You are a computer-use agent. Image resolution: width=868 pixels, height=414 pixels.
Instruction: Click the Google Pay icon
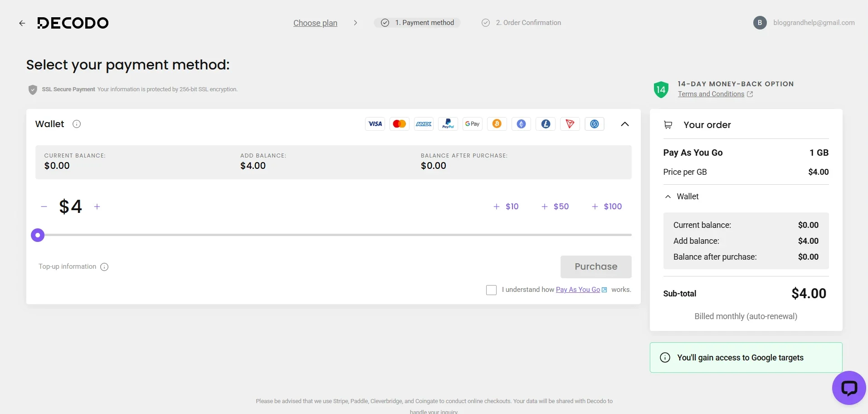(473, 124)
